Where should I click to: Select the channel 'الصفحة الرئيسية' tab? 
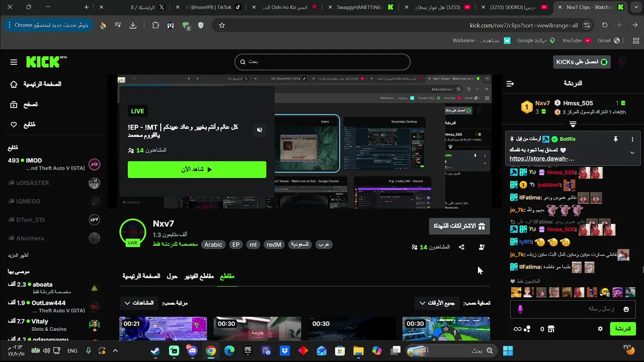[x=141, y=277]
